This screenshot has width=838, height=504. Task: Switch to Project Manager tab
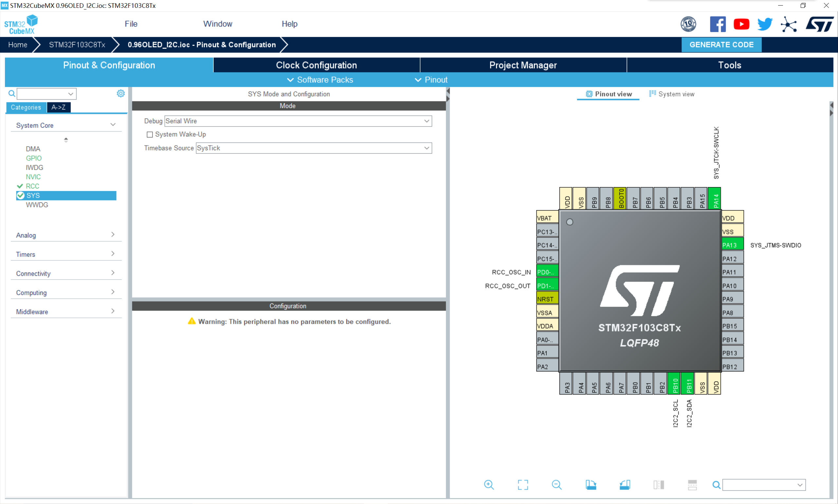[523, 65]
